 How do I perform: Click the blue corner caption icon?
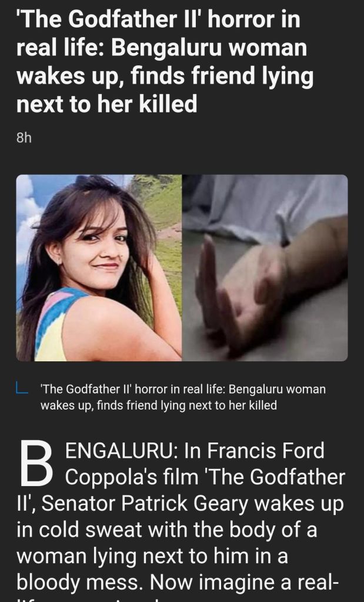click(x=22, y=388)
